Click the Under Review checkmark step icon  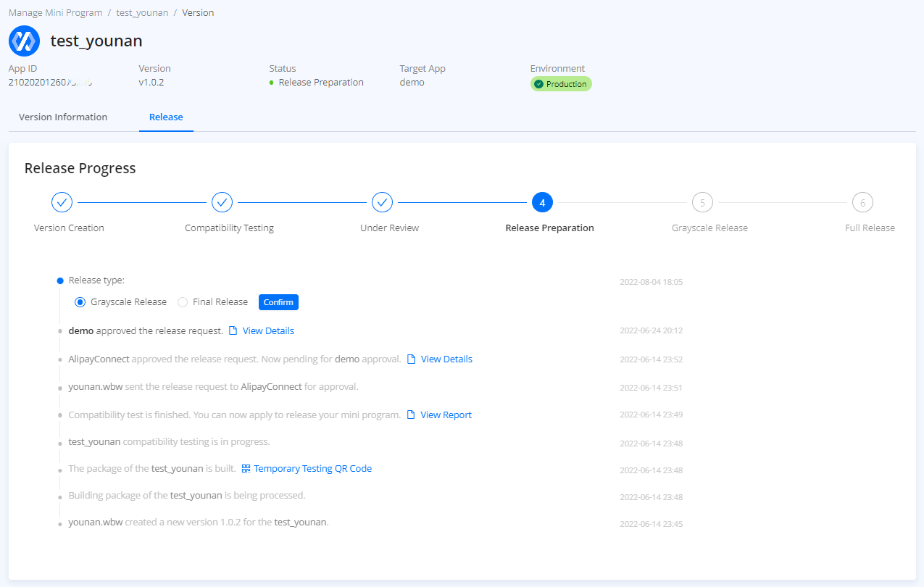click(383, 202)
